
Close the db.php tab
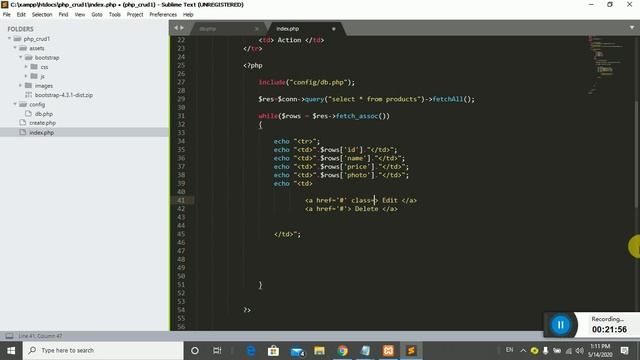coord(256,29)
